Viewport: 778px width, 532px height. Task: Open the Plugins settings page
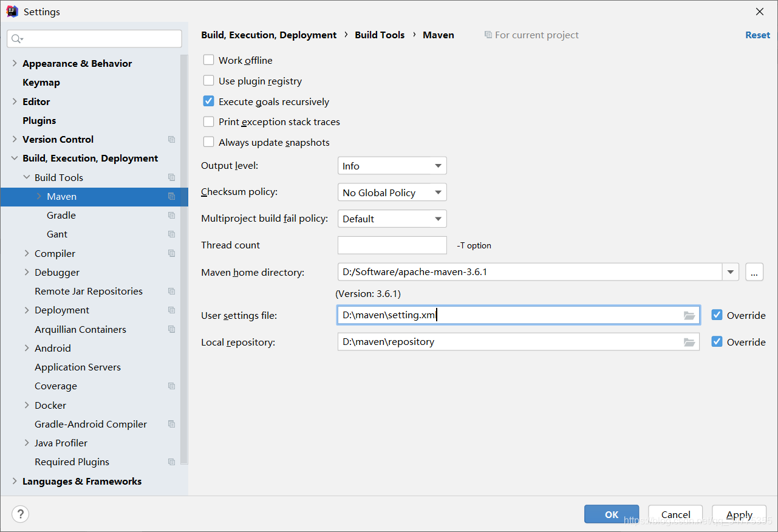(39, 121)
